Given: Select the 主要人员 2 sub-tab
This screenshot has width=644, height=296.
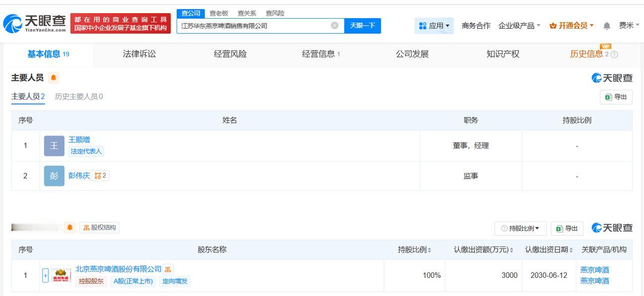Looking at the screenshot, I should coord(28,97).
